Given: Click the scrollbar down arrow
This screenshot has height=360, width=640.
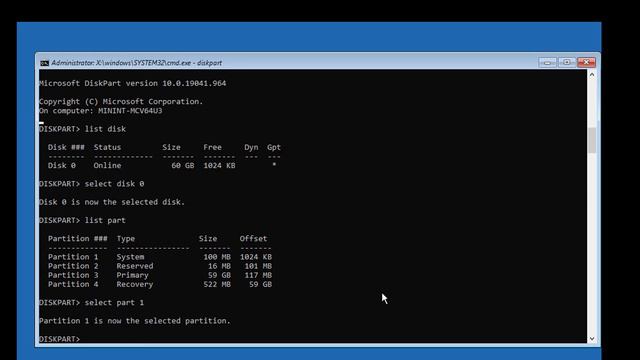Looking at the screenshot, I should pos(592,339).
